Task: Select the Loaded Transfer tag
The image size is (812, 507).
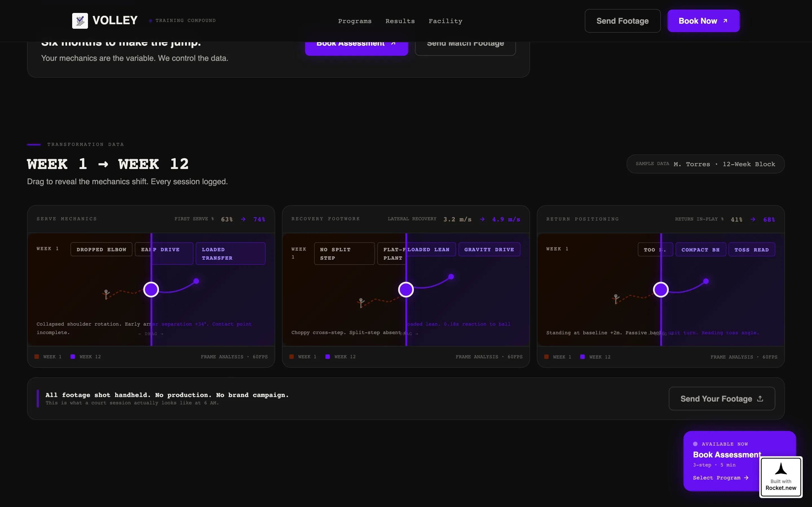Action: coord(231,253)
